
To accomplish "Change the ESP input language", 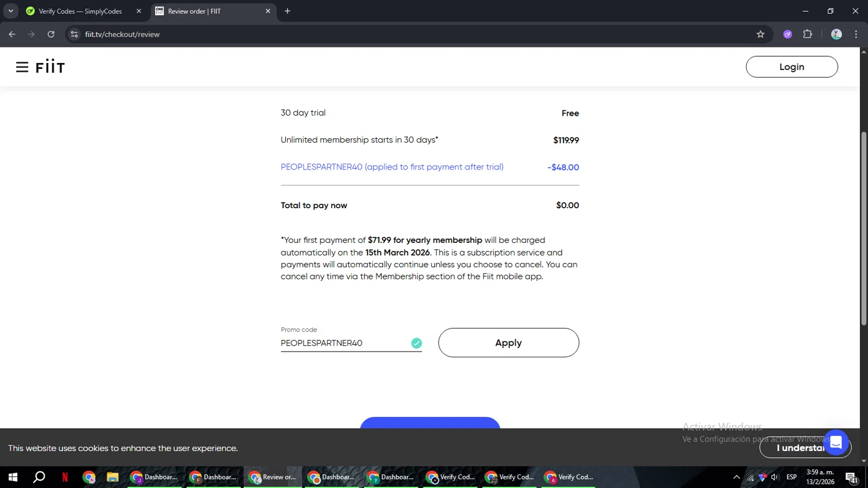I will click(x=792, y=477).
